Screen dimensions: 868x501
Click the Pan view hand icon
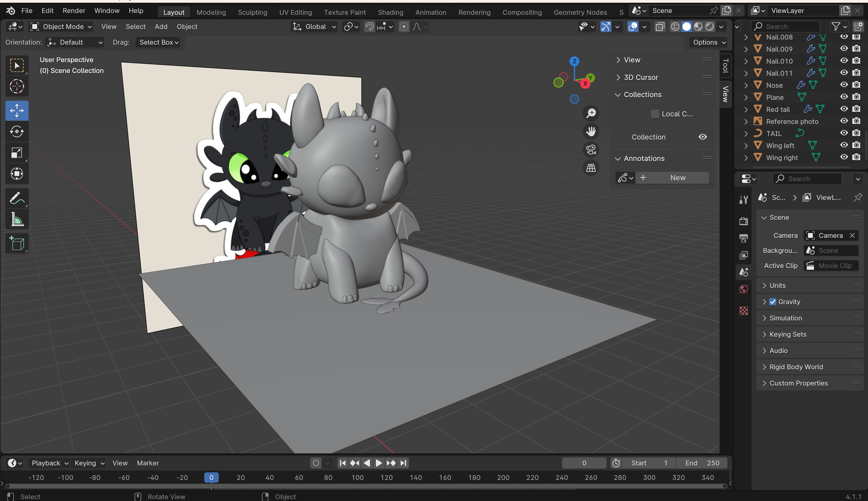pyautogui.click(x=591, y=131)
